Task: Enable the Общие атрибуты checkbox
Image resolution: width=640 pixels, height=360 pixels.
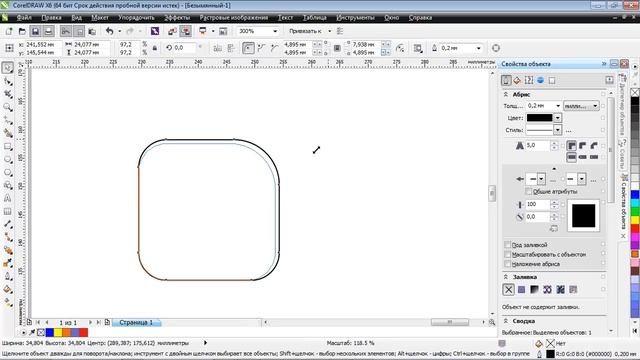Action: [x=529, y=191]
